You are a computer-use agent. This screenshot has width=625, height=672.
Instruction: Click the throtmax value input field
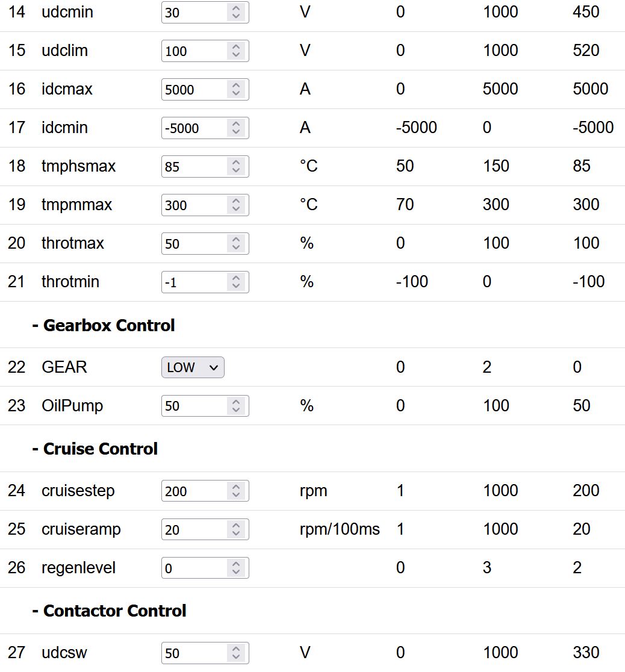(x=194, y=243)
